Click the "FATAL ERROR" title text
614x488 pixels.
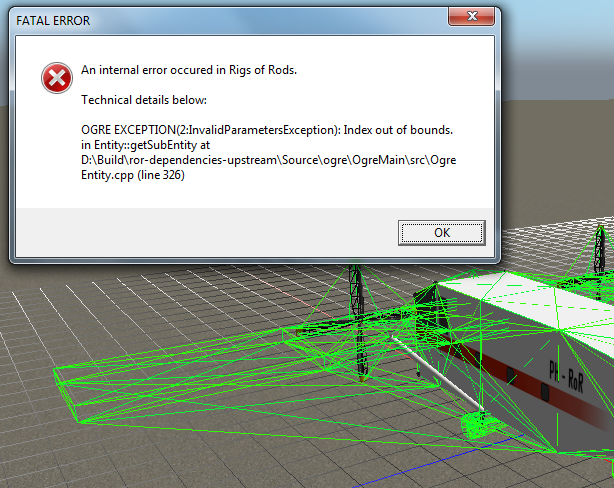53,20
